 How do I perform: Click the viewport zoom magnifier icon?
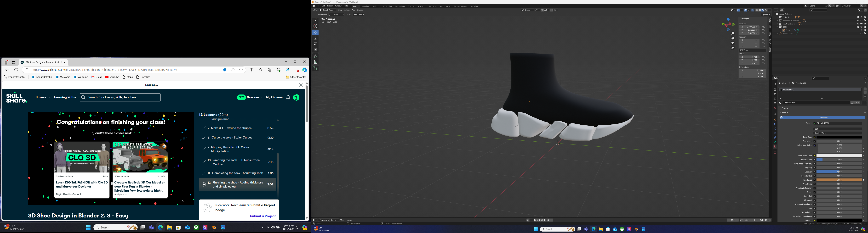pos(733,33)
